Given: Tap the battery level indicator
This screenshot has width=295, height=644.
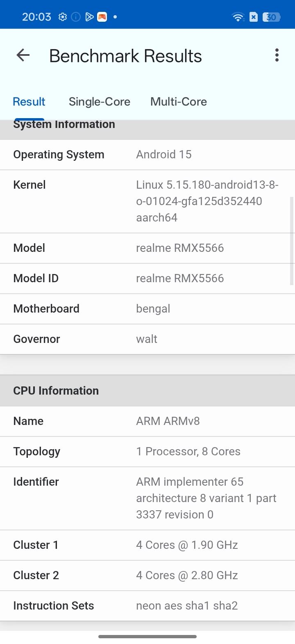Looking at the screenshot, I should (272, 17).
